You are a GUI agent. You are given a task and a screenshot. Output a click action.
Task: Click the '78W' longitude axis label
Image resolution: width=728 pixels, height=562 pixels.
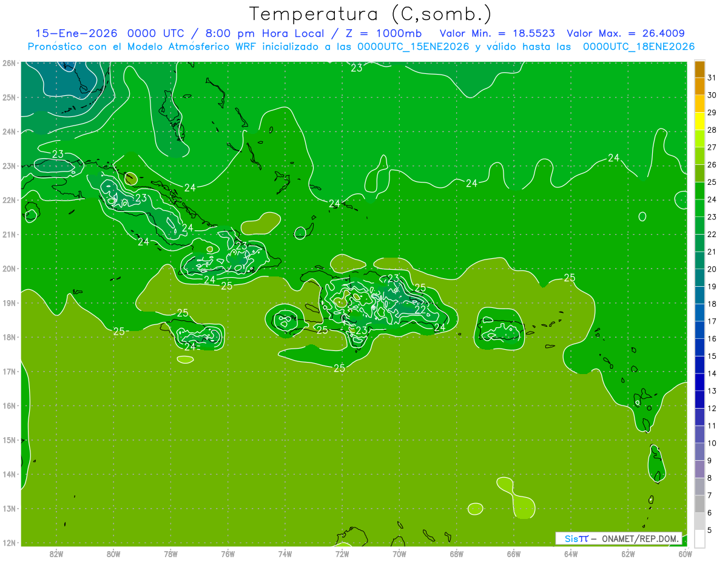170,554
